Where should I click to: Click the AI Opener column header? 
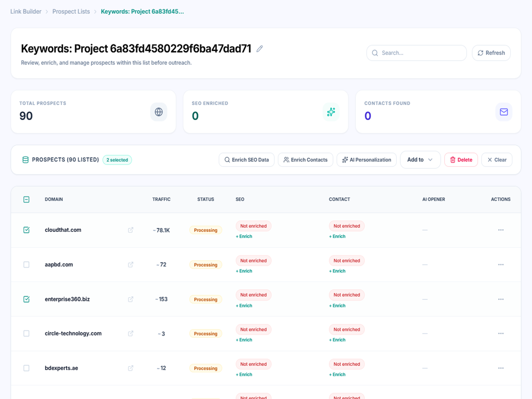(434, 199)
